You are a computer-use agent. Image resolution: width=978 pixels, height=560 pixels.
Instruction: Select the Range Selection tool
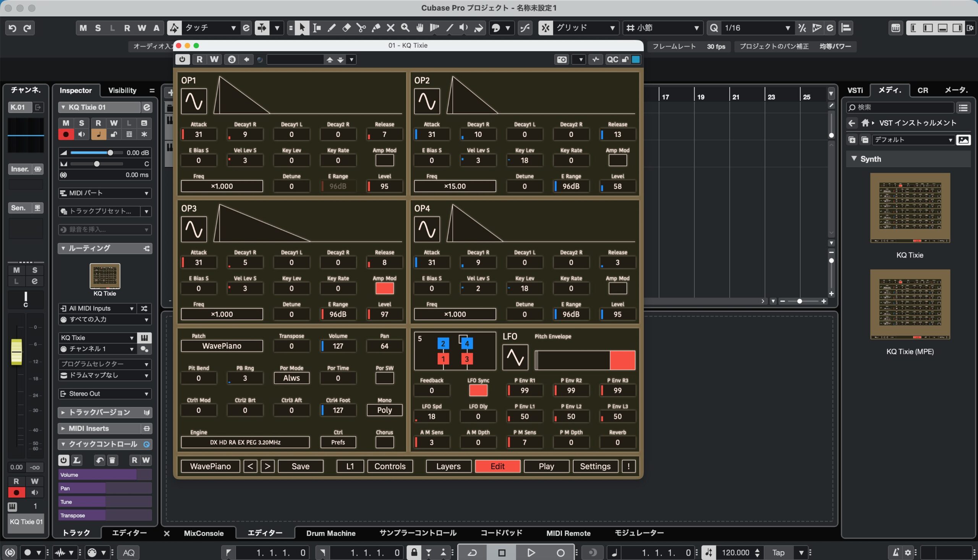click(317, 28)
